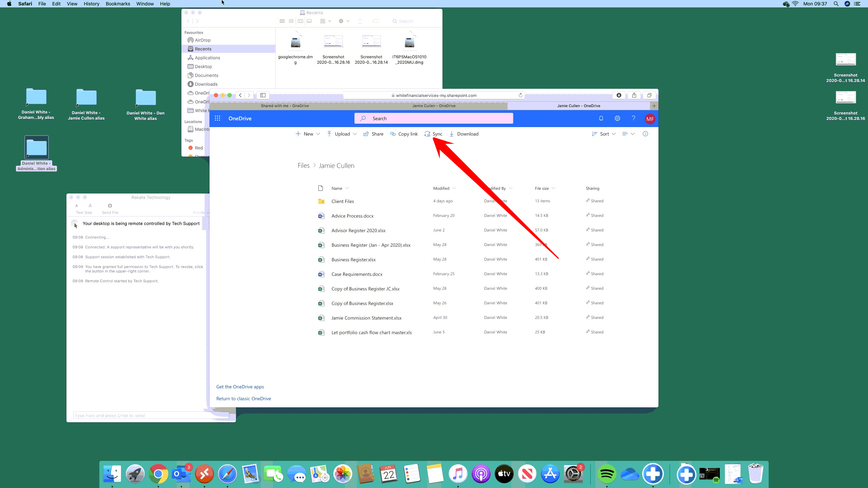Open the details pane info icon
The height and width of the screenshot is (488, 868).
click(645, 134)
